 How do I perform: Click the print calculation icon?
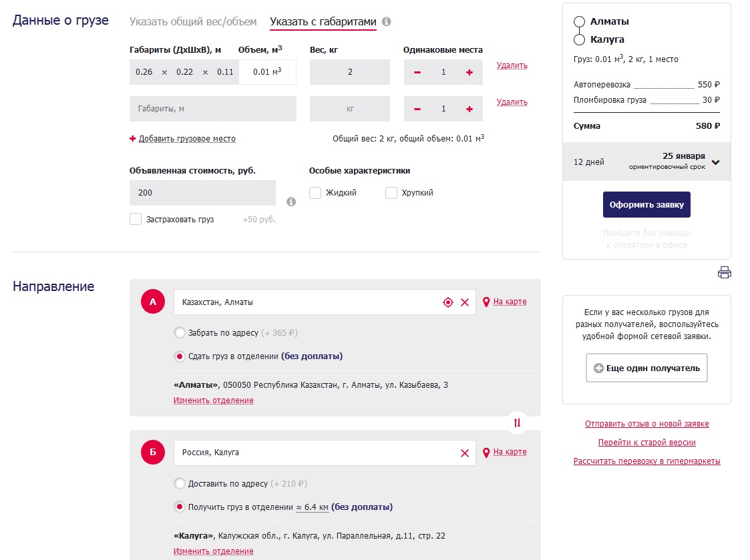[x=724, y=272]
